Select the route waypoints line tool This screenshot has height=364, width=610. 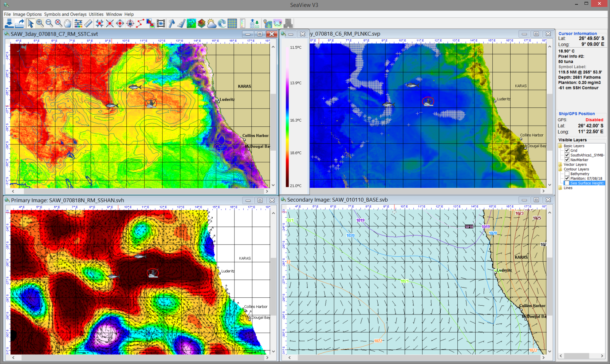[140, 24]
